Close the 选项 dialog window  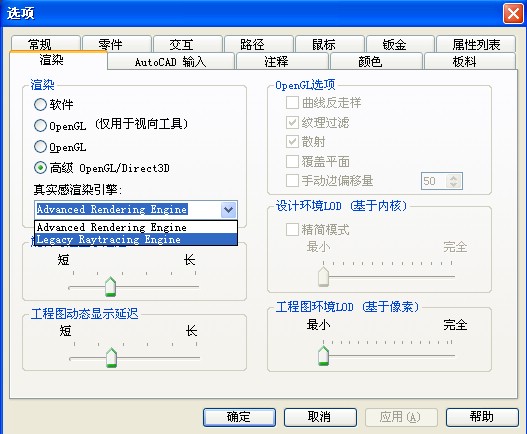(x=513, y=13)
